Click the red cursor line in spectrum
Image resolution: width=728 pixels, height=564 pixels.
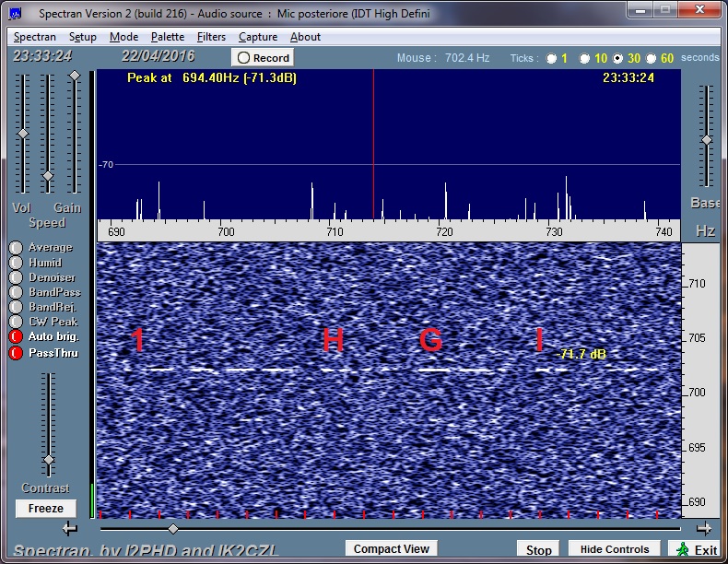[373, 145]
